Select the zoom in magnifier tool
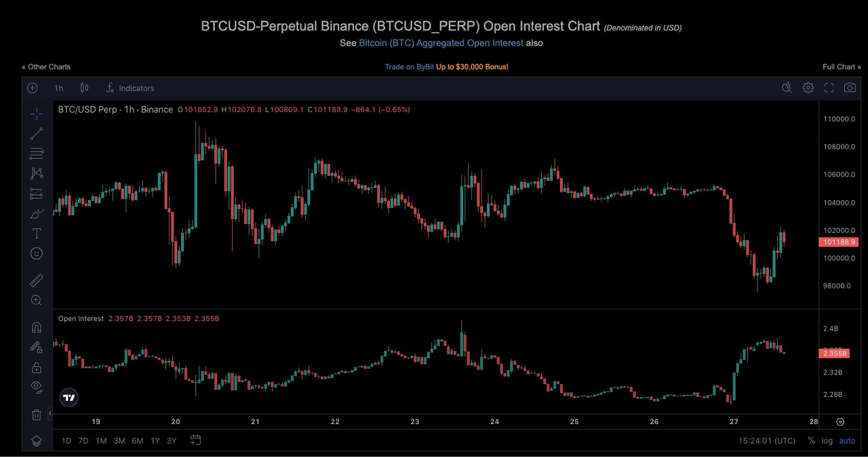The height and width of the screenshot is (458, 868). 37,300
